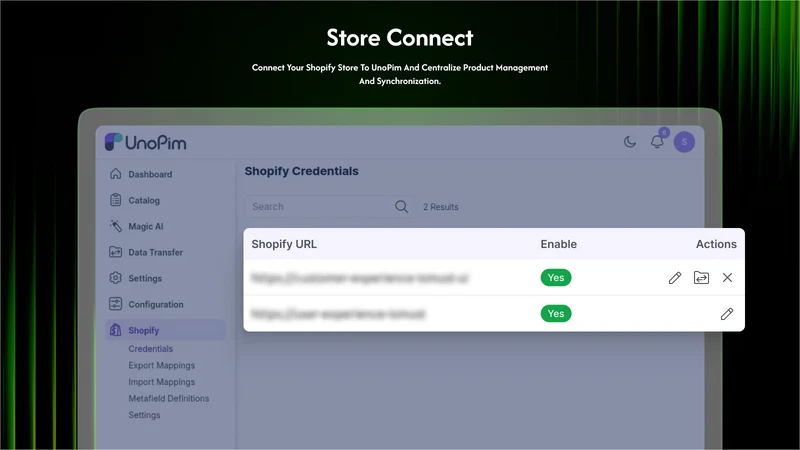Delete the first Shopify credential row
This screenshot has width=800, height=450.
[x=727, y=278]
